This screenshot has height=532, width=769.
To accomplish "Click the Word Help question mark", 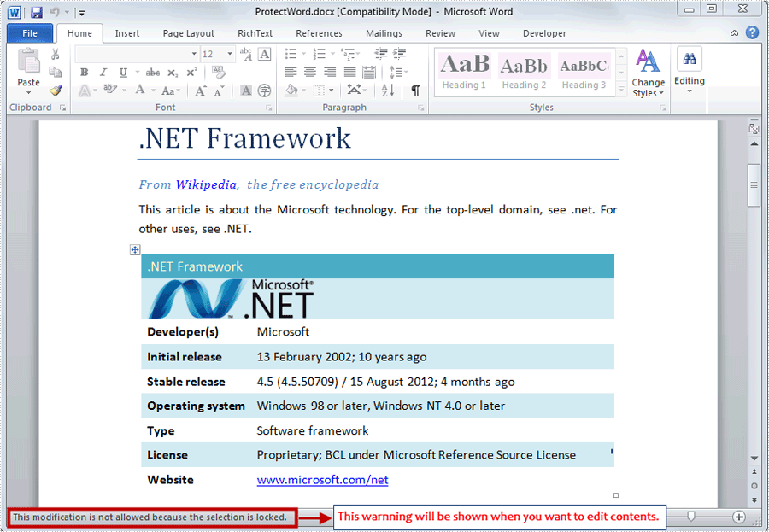I will pyautogui.click(x=752, y=32).
